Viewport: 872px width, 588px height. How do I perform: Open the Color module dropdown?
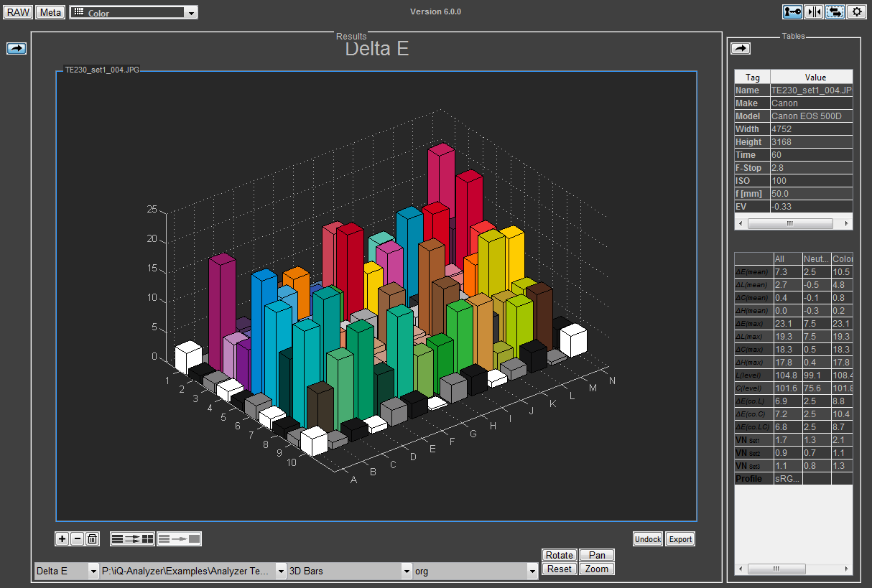[x=133, y=13]
